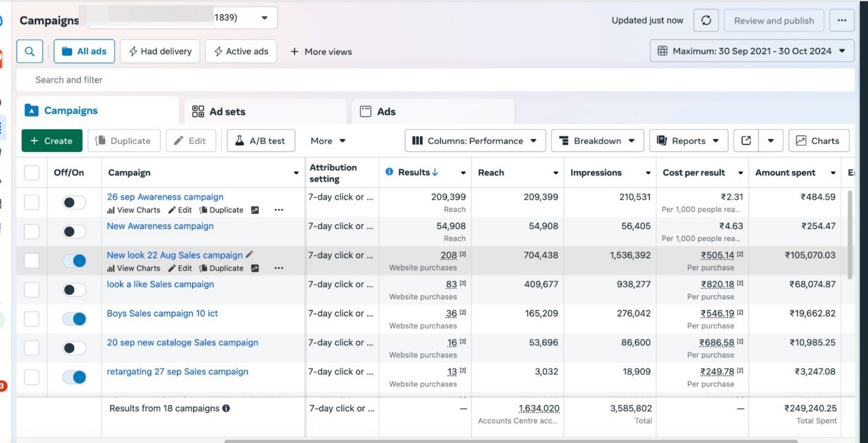
Task: Open the three-dot options menu near Review and publish
Action: tap(841, 21)
